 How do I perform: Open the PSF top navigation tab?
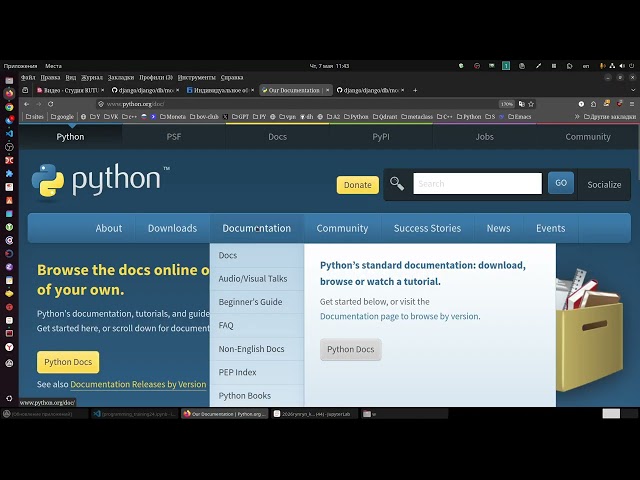tap(174, 137)
